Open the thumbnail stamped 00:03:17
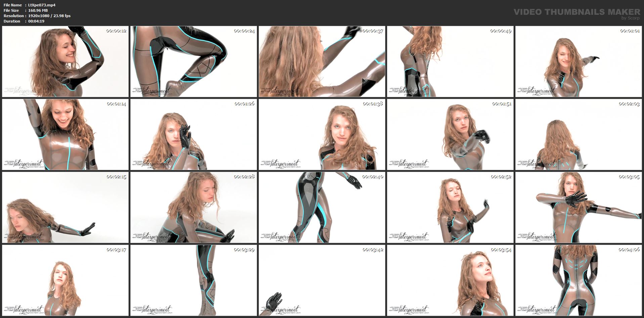The height and width of the screenshot is (318, 644). click(x=65, y=280)
